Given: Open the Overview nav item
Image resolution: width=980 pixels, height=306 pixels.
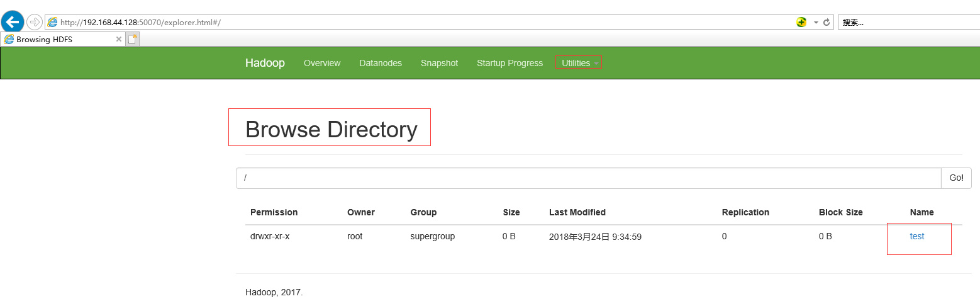Looking at the screenshot, I should click(322, 63).
